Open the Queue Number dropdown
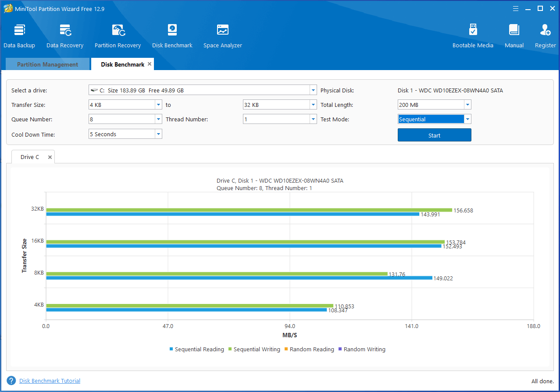This screenshot has width=560, height=392. (158, 120)
